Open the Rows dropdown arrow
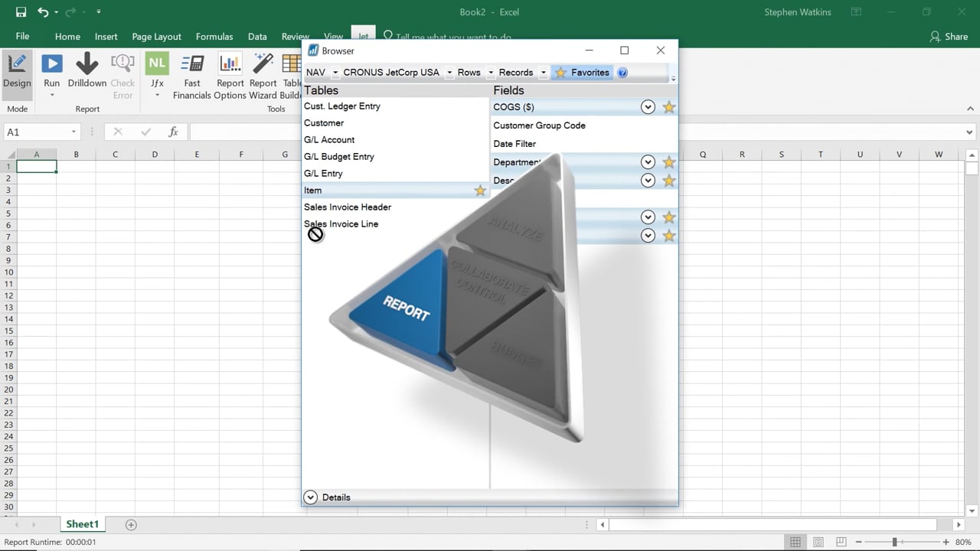980x551 pixels. (491, 73)
